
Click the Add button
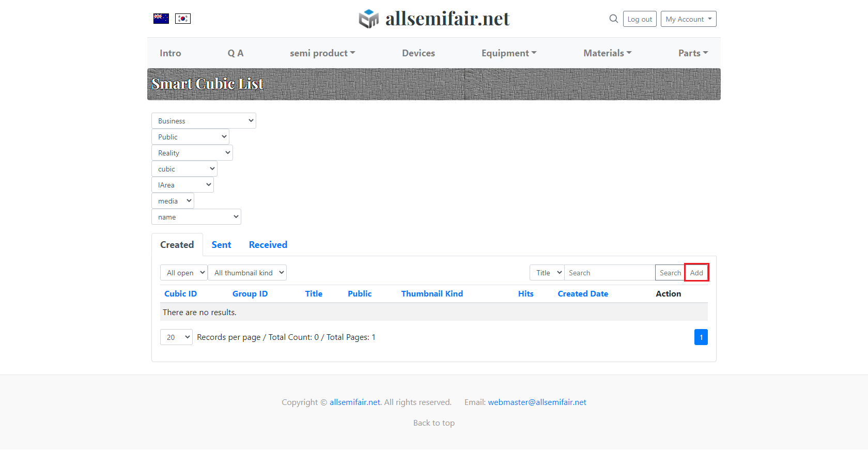click(x=696, y=273)
